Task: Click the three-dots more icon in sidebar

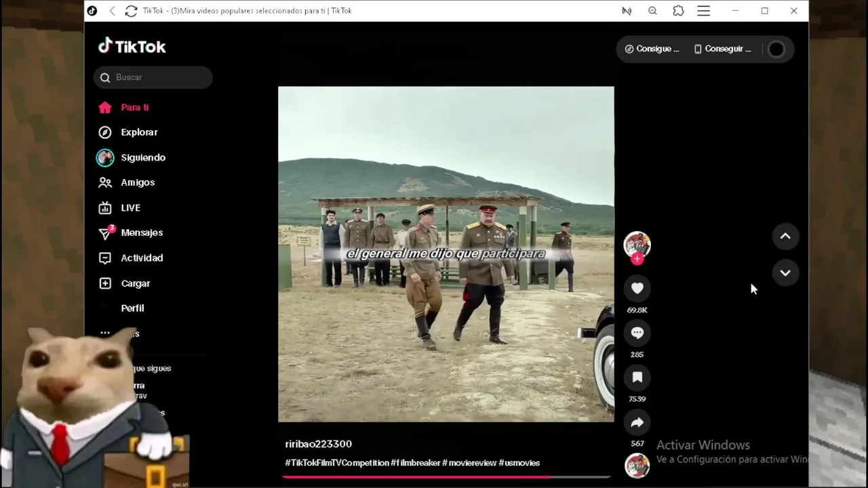Action: (105, 333)
